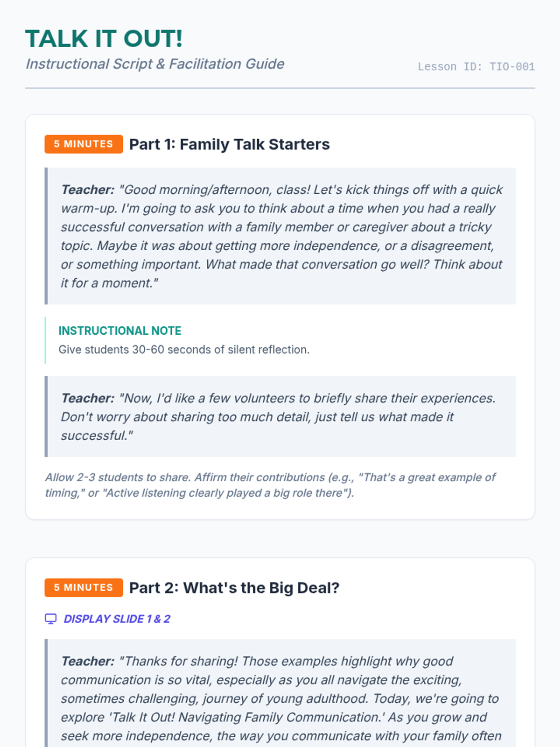Click the Part 2 '5 MINUTES' badge
This screenshot has height=747, width=560.
pyautogui.click(x=84, y=588)
